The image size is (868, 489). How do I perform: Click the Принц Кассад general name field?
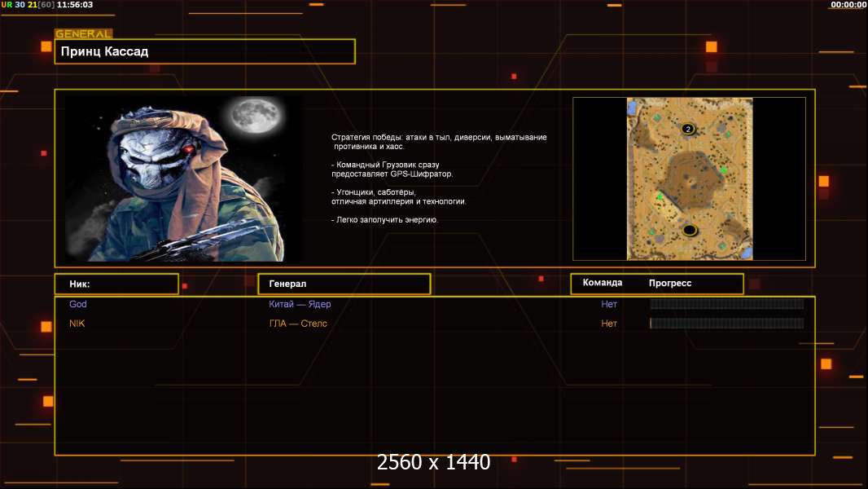pos(205,51)
